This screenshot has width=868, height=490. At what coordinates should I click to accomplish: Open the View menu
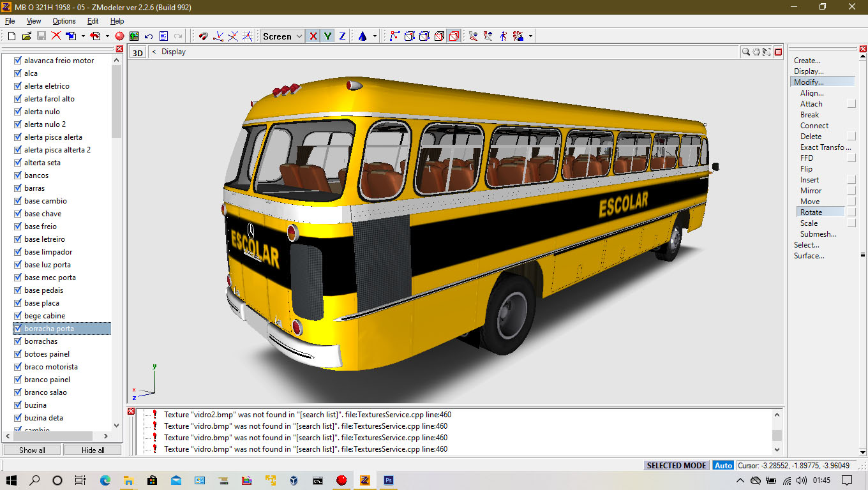coord(34,21)
